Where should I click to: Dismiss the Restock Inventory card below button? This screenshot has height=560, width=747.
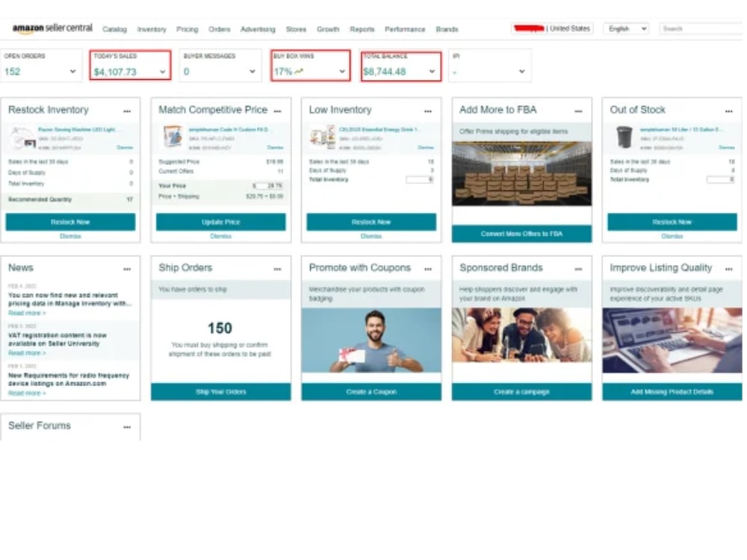pyautogui.click(x=70, y=236)
